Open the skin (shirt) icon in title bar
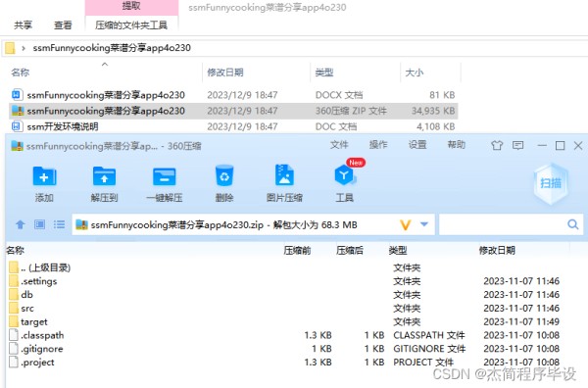Viewport: 588px width, 388px height. [x=497, y=145]
